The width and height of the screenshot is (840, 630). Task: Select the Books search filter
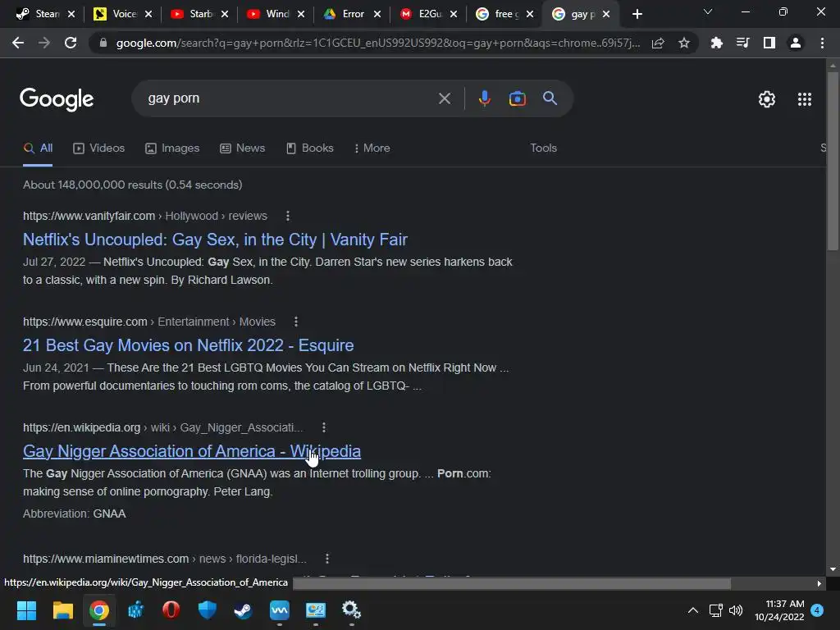click(x=309, y=148)
